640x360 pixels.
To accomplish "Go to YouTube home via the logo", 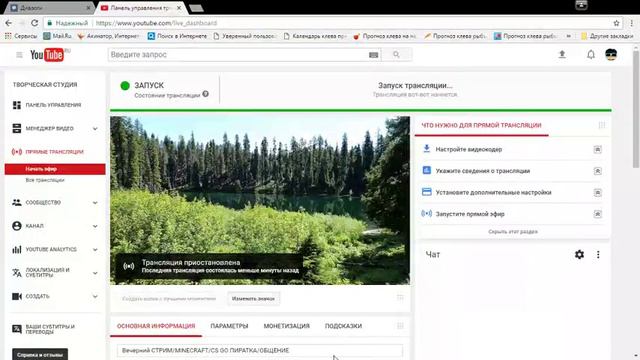I will point(47,55).
